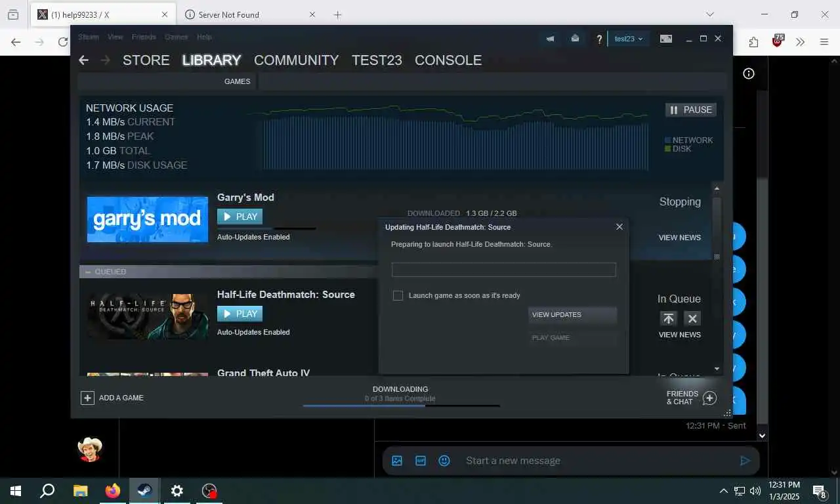
Task: Open Friends & Chat bubble icon
Action: pos(709,398)
